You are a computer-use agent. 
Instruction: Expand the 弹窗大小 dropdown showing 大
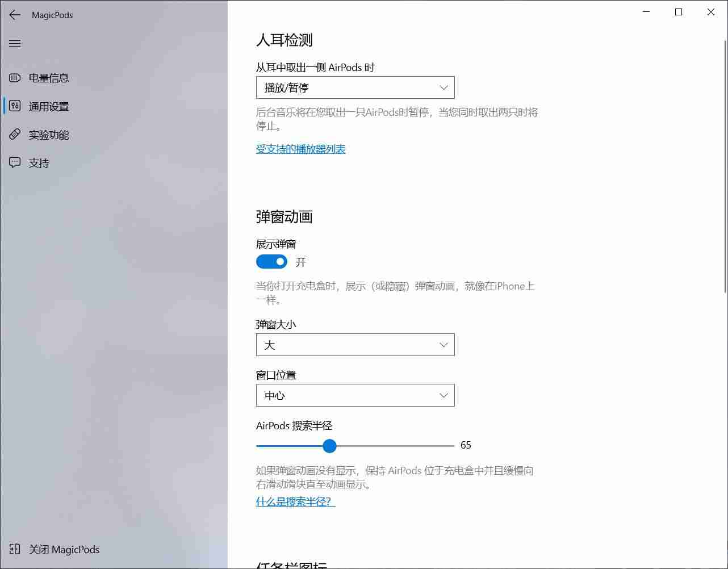(355, 345)
